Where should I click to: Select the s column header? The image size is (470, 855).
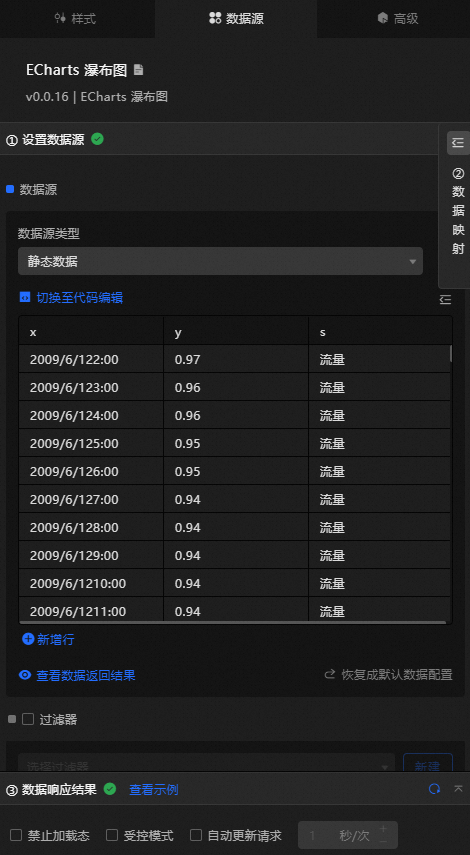(x=379, y=332)
